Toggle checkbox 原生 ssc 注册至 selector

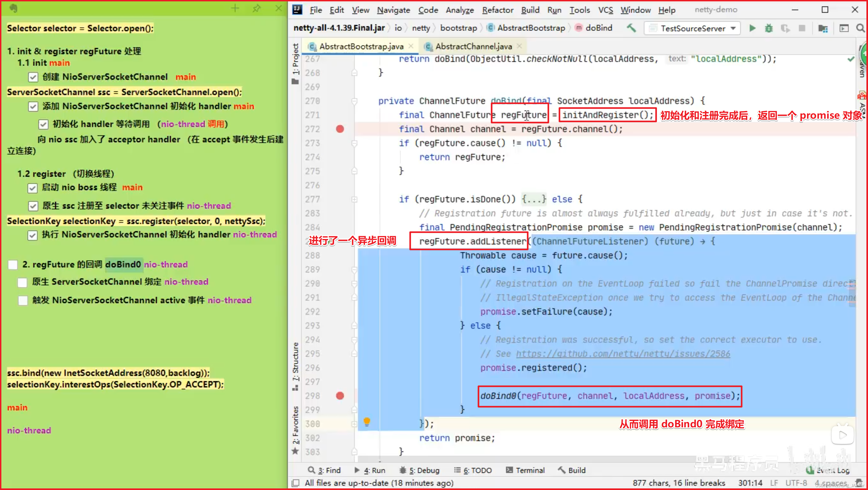tap(33, 206)
